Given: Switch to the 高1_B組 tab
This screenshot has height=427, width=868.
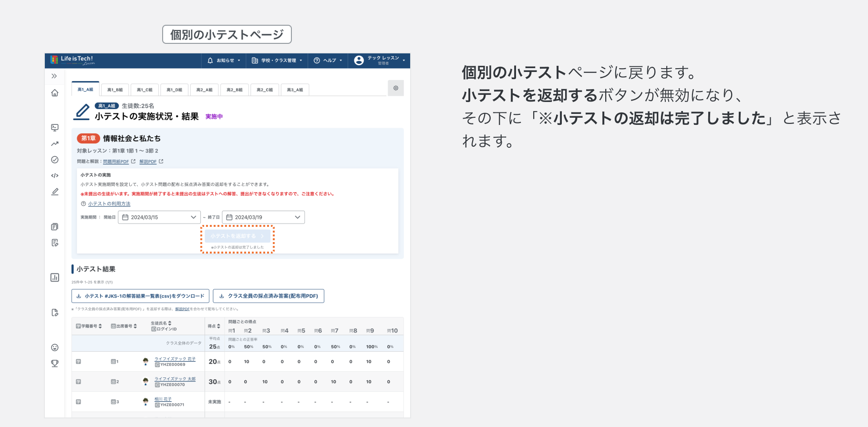Looking at the screenshot, I should coord(115,90).
